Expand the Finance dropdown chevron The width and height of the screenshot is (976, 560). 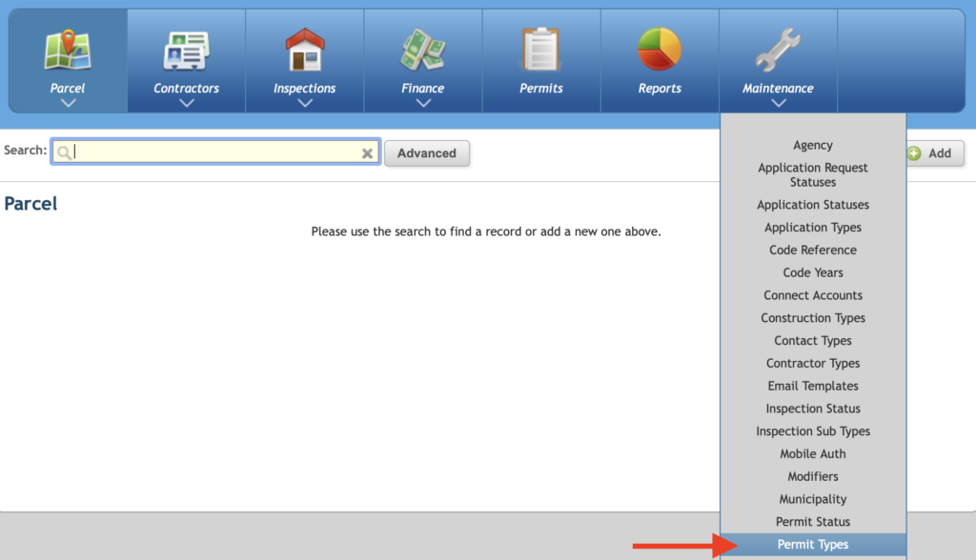tap(422, 103)
